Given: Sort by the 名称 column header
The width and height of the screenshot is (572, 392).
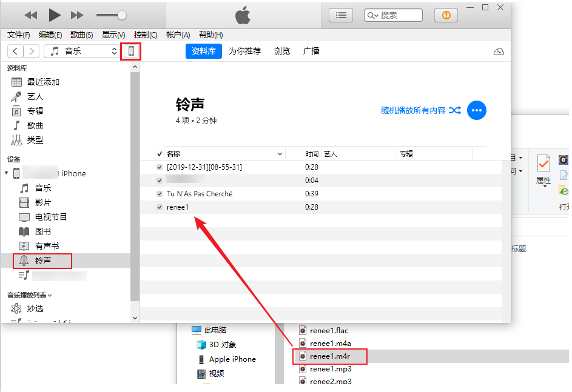Looking at the screenshot, I should point(224,154).
